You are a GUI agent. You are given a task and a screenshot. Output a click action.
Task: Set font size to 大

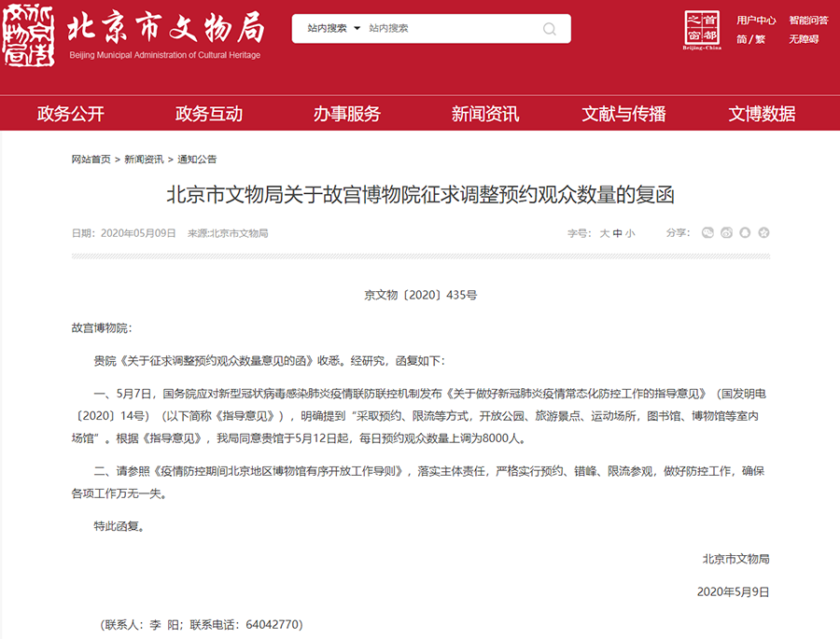604,233
